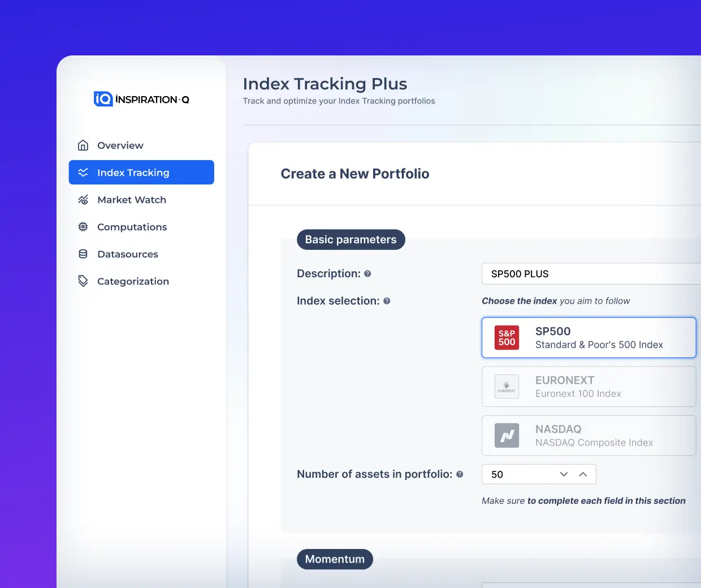Image resolution: width=701 pixels, height=588 pixels.
Task: Click help icon beside Number of assets
Action: tap(460, 474)
